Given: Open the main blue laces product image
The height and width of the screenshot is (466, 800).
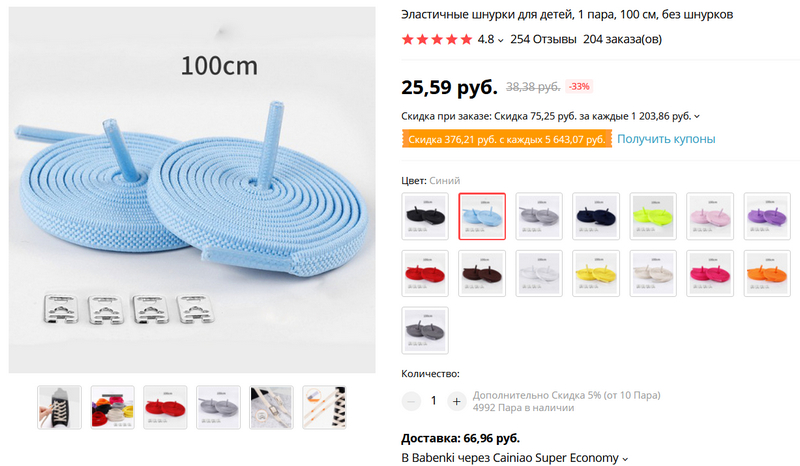Looking at the screenshot, I should (x=192, y=190).
